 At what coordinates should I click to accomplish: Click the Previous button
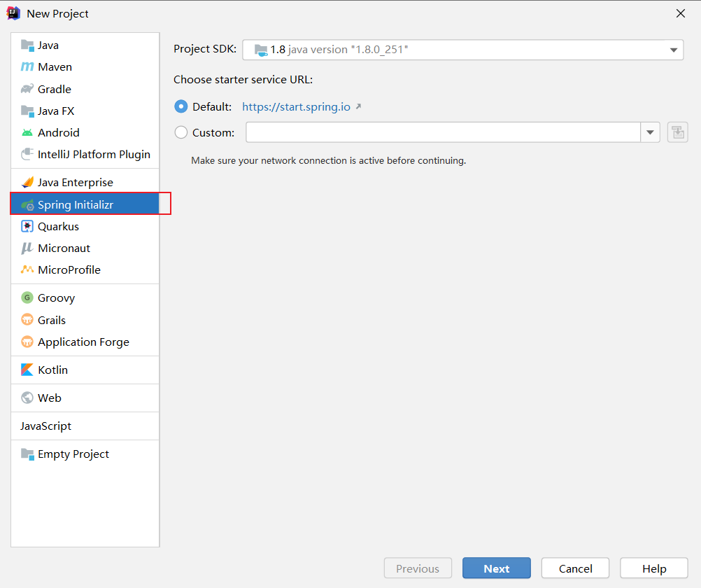click(418, 568)
